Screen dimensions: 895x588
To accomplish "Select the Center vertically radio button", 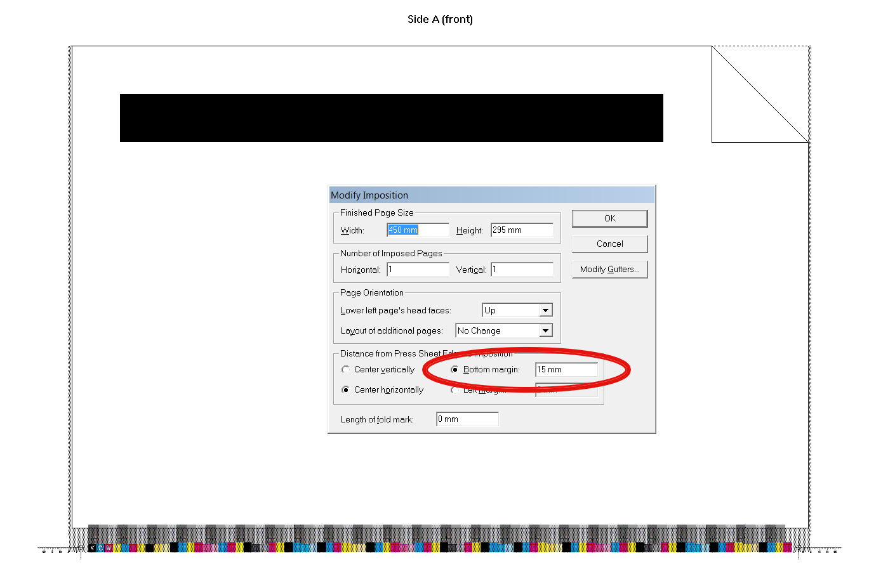I will 345,369.
